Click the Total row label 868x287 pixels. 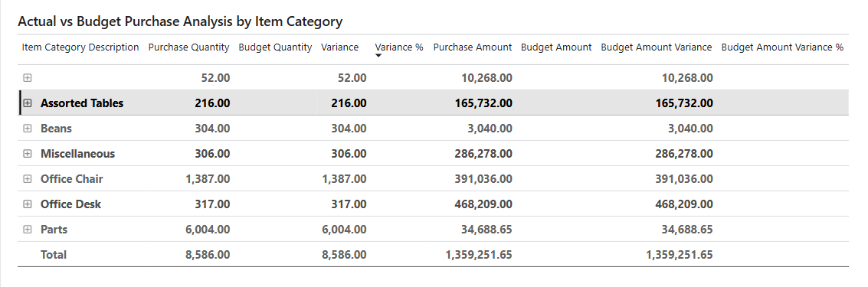pos(53,255)
